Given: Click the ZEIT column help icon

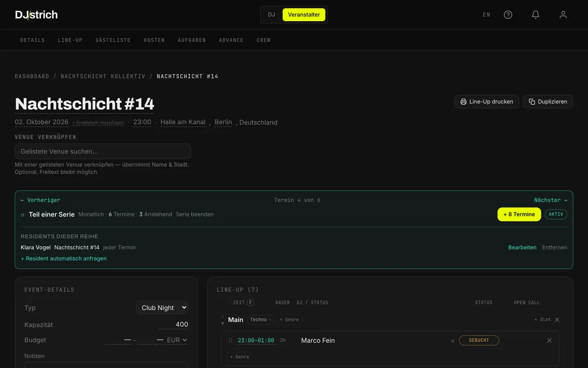Looking at the screenshot, I should [x=250, y=303].
